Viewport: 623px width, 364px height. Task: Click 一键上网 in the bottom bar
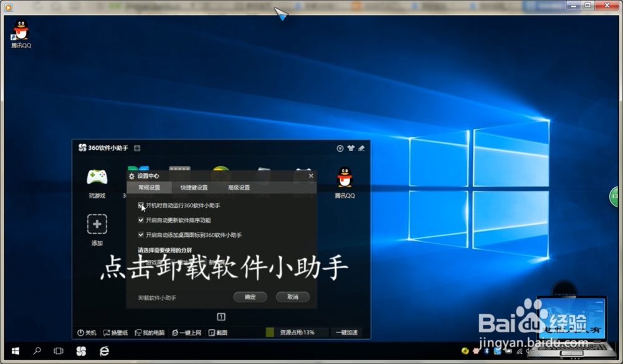pos(187,333)
